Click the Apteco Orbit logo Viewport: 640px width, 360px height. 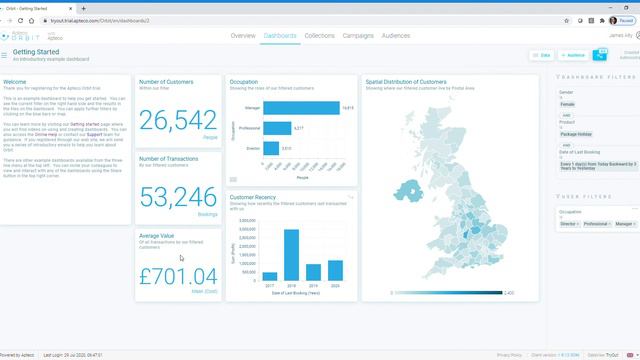pyautogui.click(x=20, y=36)
